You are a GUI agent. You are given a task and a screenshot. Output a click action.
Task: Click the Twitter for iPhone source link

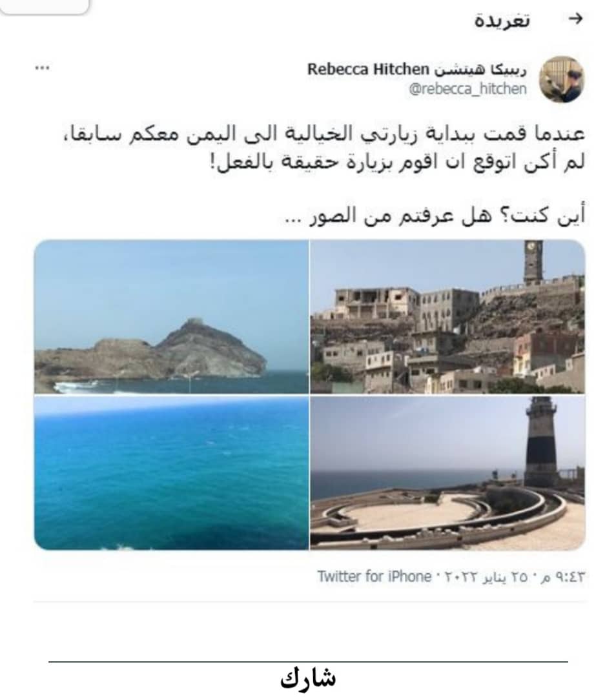pyautogui.click(x=375, y=576)
